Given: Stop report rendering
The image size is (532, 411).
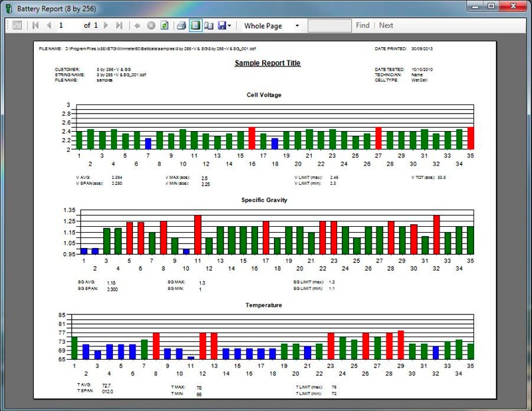Looking at the screenshot, I should coord(150,25).
